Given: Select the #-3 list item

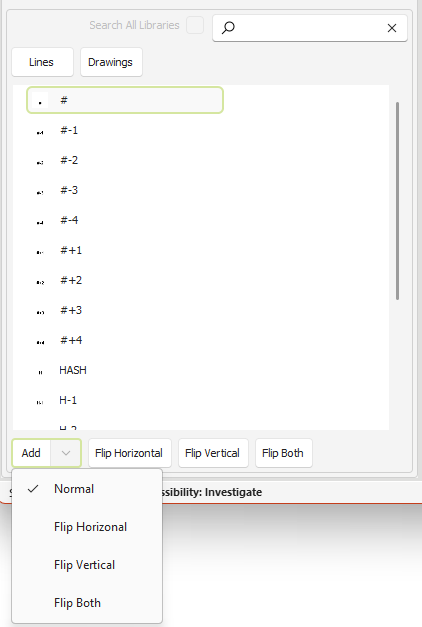Looking at the screenshot, I should pos(125,190).
